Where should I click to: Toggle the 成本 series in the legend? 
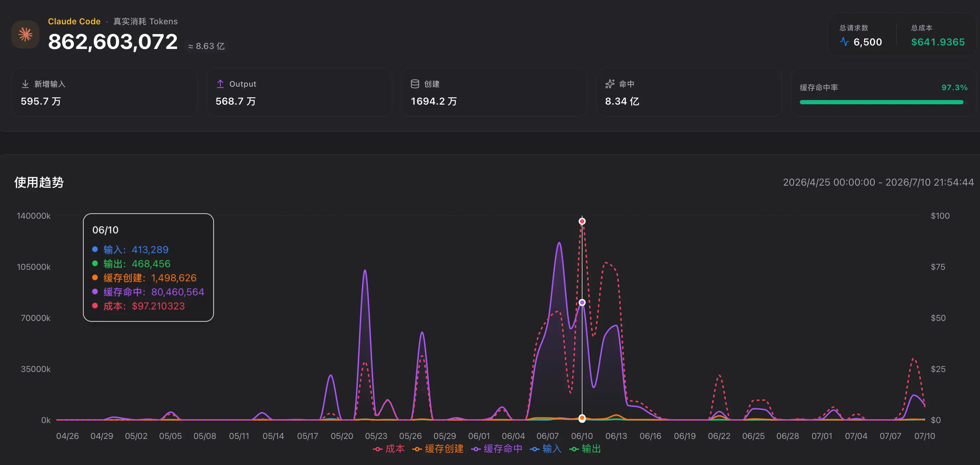(x=389, y=449)
